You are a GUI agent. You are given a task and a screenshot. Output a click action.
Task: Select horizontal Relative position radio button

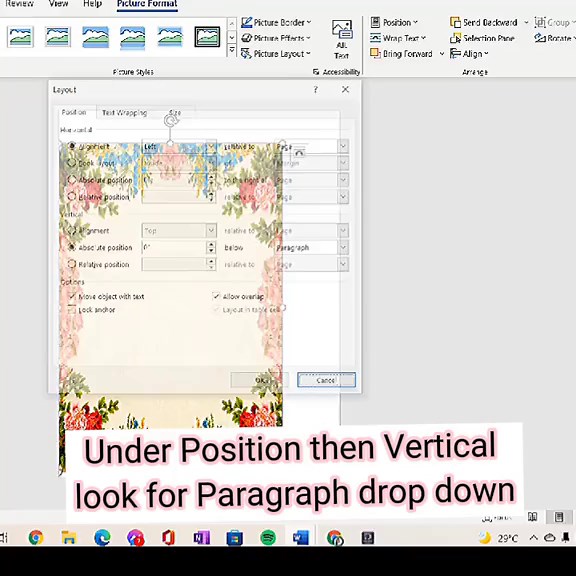(x=72, y=197)
